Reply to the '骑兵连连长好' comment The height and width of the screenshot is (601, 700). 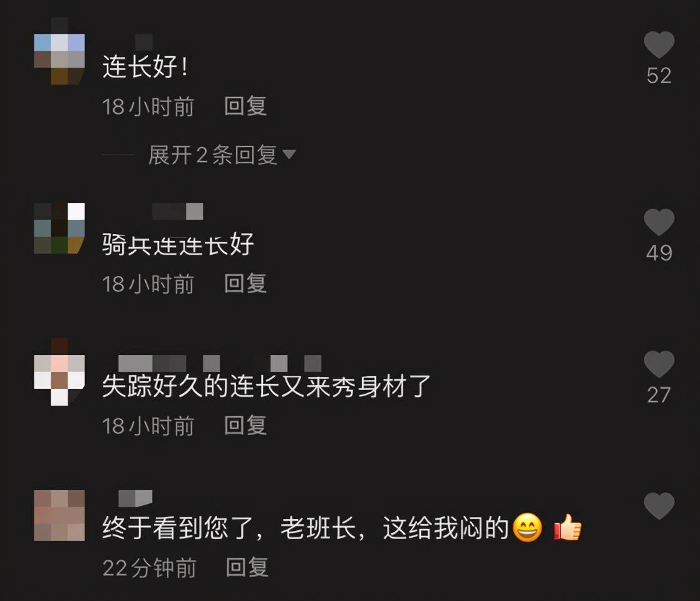(x=245, y=284)
